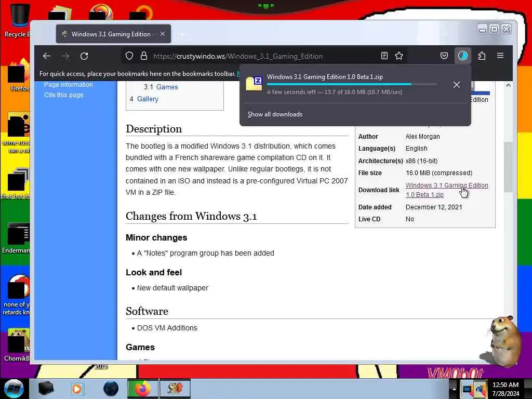Click the downloads progress button in toolbar
Image resolution: width=532 pixels, height=399 pixels.
pyautogui.click(x=463, y=56)
